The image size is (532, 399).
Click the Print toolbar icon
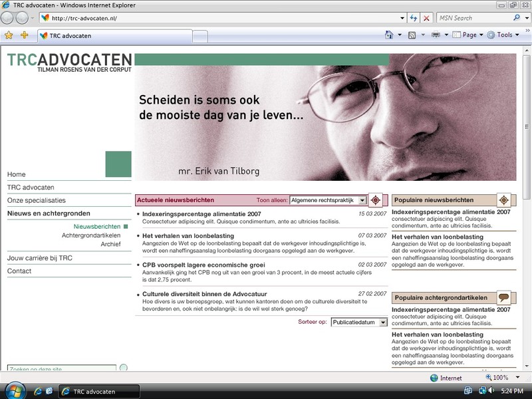coord(436,35)
